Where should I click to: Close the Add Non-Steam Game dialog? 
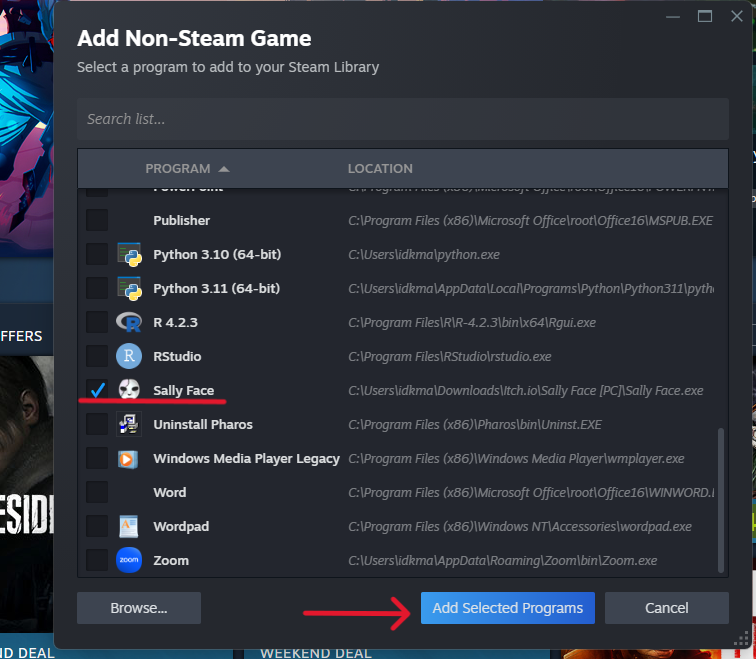pos(737,16)
